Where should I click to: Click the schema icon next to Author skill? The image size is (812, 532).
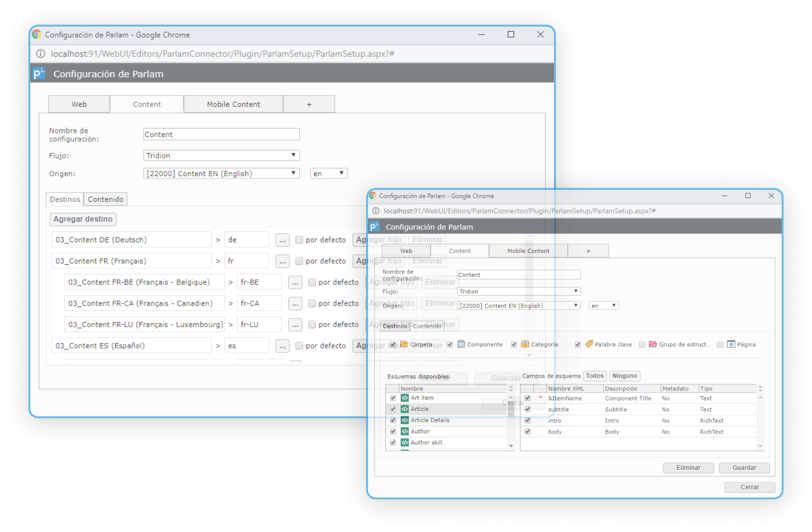(405, 442)
